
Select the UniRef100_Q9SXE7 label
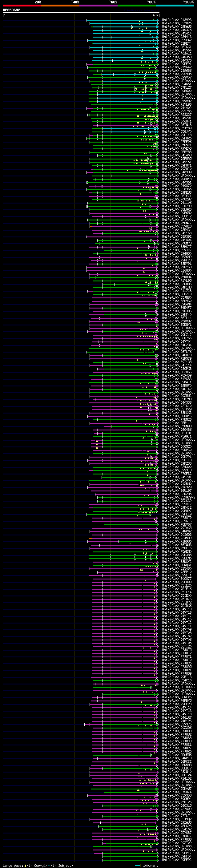coord(177,504)
